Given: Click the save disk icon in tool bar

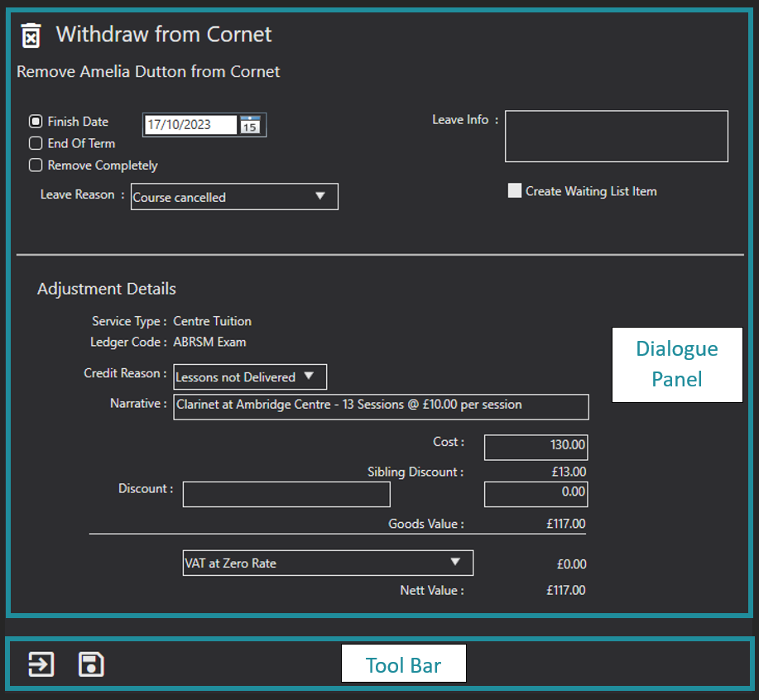Looking at the screenshot, I should 91,664.
